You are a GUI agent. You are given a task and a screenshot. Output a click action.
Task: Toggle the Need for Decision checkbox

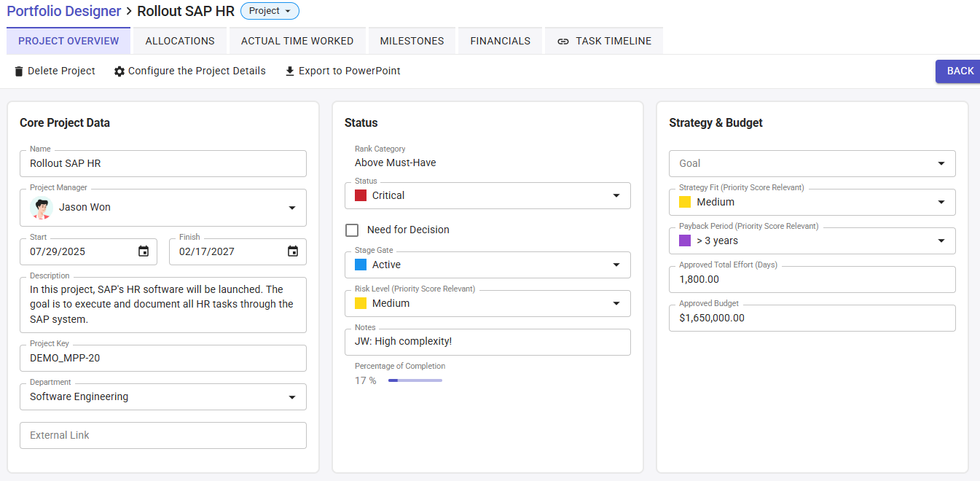[x=352, y=230]
